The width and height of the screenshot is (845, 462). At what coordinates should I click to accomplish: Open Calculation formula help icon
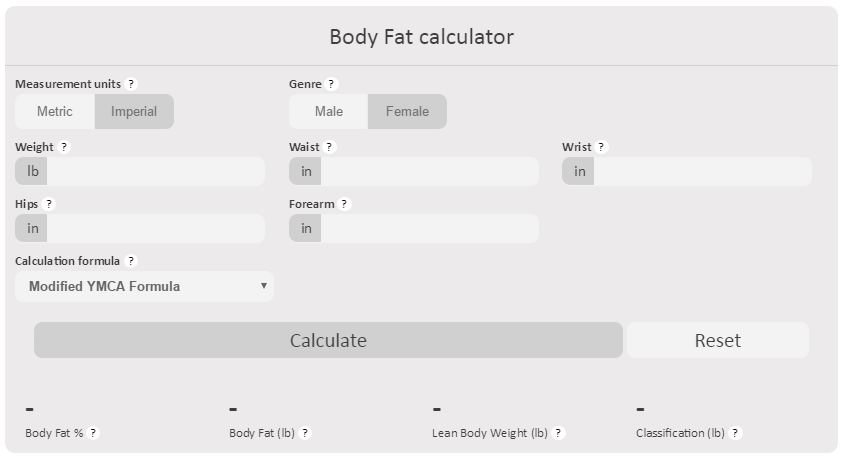131,261
